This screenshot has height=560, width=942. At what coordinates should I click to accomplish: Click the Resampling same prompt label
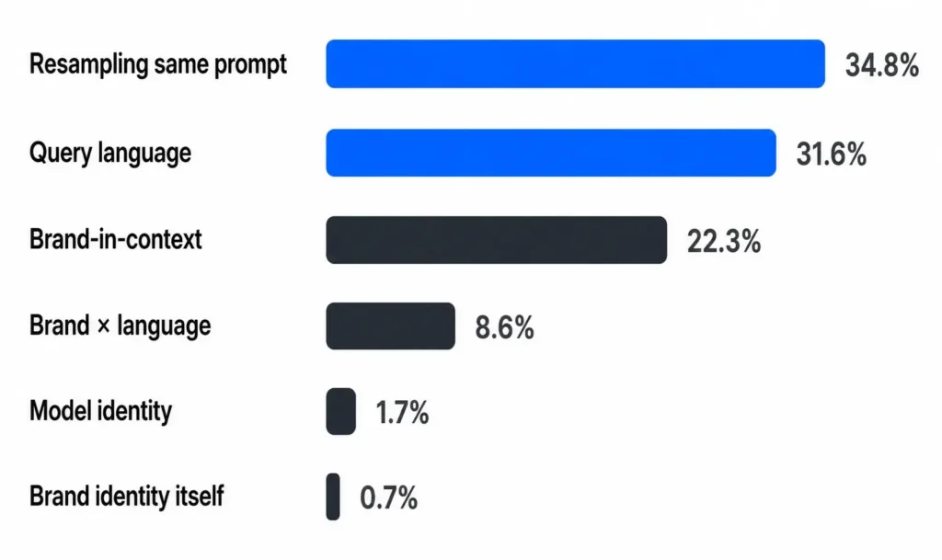(158, 64)
